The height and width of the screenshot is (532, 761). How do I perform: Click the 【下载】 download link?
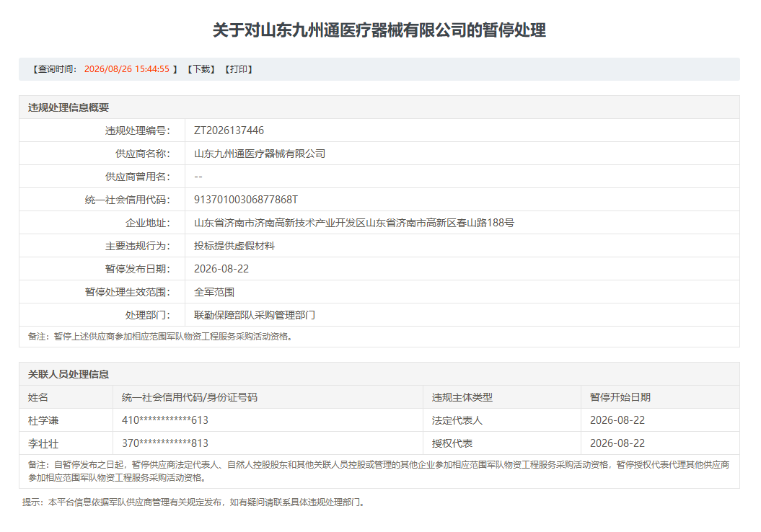click(201, 69)
